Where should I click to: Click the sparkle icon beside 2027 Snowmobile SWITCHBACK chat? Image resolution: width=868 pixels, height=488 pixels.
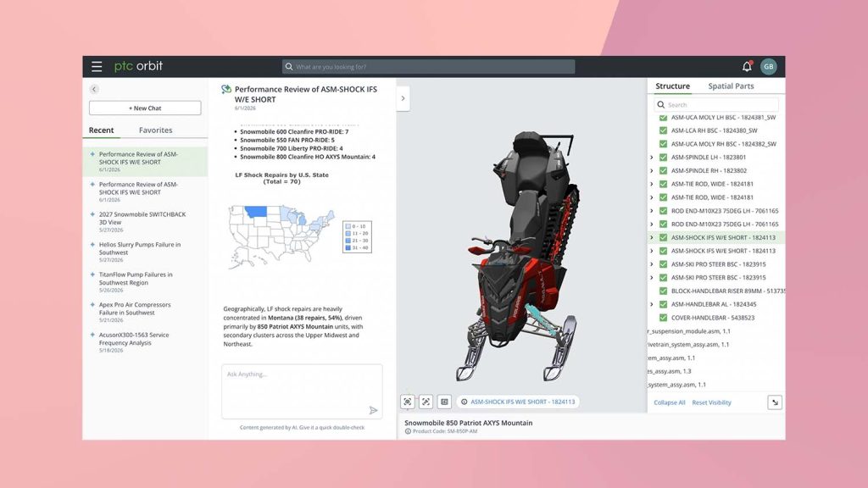pyautogui.click(x=92, y=214)
